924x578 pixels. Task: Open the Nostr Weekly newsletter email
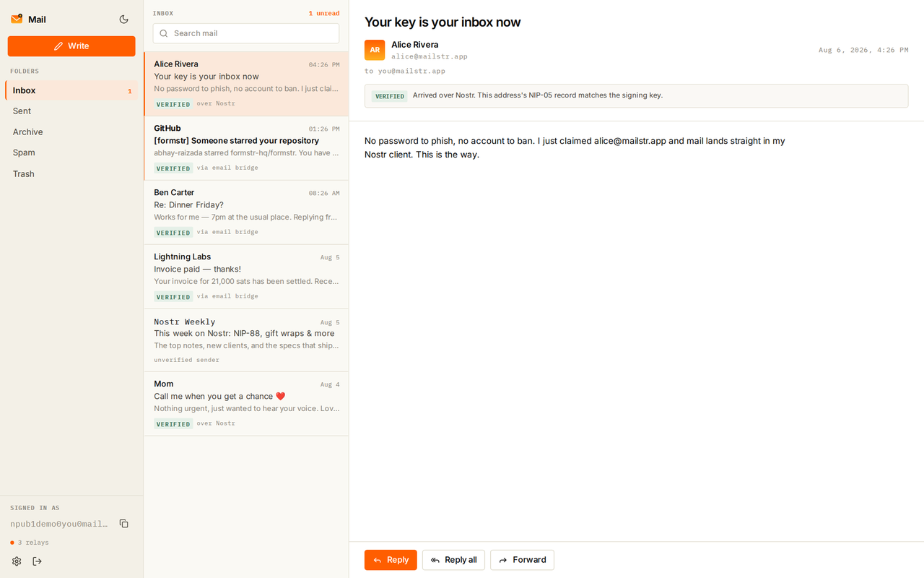[246, 340]
